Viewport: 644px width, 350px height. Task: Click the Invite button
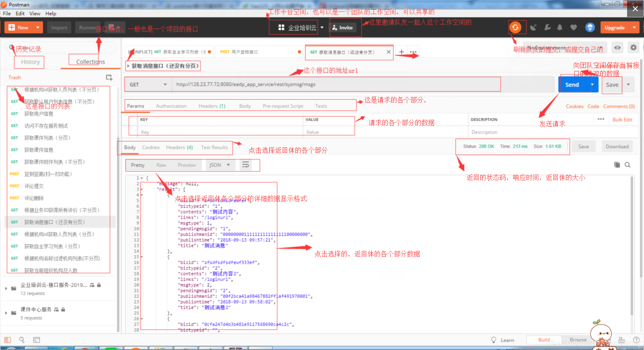[x=342, y=28]
